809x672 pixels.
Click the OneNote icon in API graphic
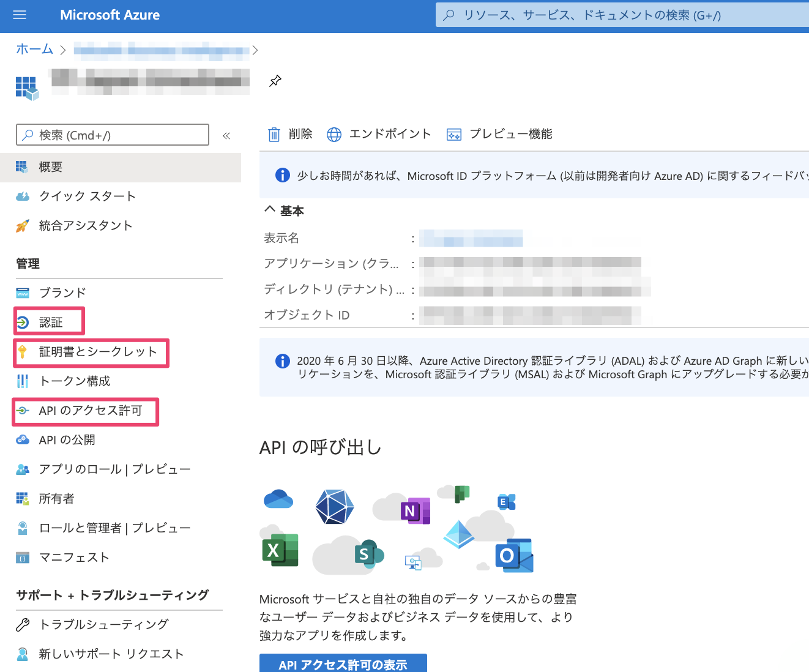416,510
